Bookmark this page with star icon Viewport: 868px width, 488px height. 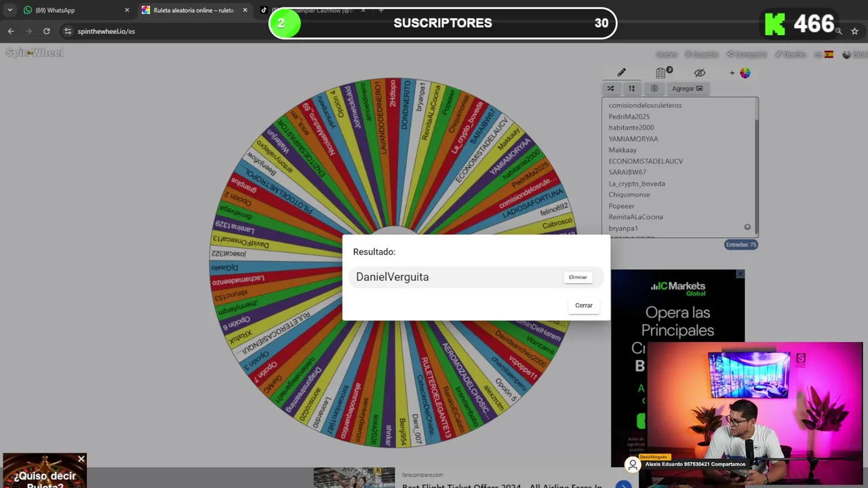pyautogui.click(x=854, y=31)
